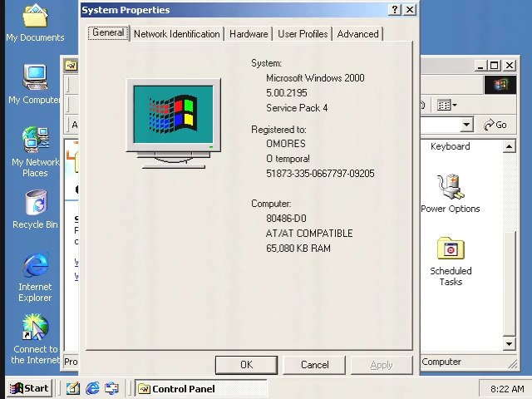Open the Views dropdown arrow in Control Panel
This screenshot has width=532, height=399.
coord(455,106)
